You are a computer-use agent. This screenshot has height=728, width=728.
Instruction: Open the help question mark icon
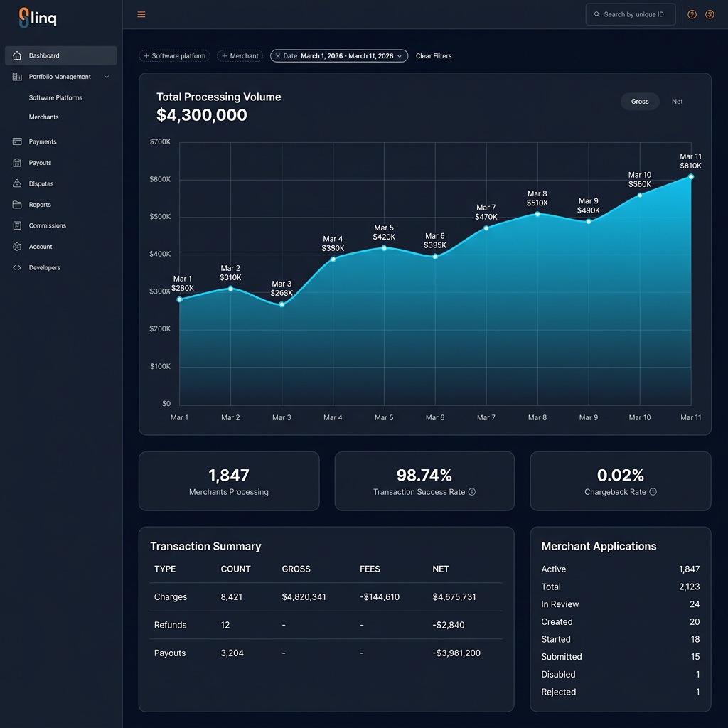tap(692, 14)
